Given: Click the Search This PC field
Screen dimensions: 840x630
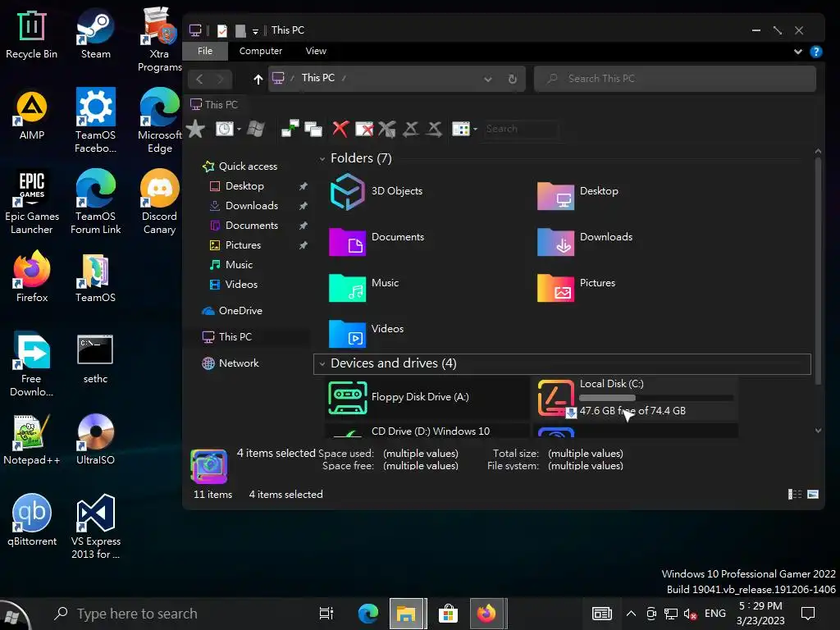Looking at the screenshot, I should (x=675, y=79).
